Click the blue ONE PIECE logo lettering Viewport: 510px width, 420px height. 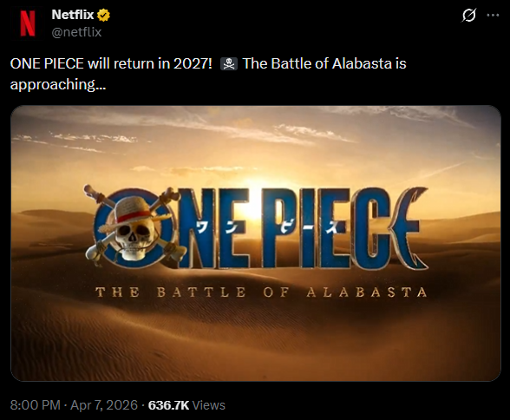point(262,227)
